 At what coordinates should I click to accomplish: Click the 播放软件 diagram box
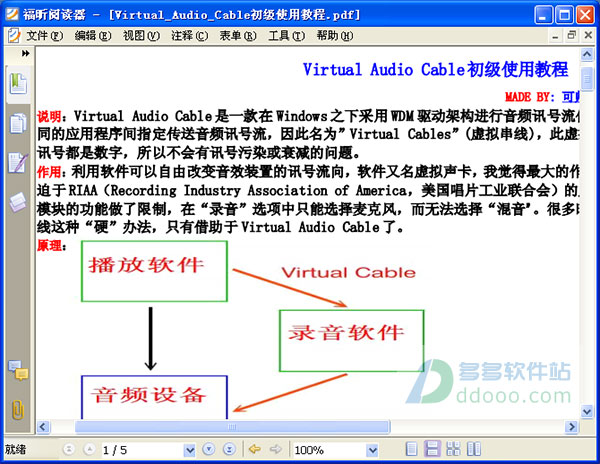coord(154,271)
